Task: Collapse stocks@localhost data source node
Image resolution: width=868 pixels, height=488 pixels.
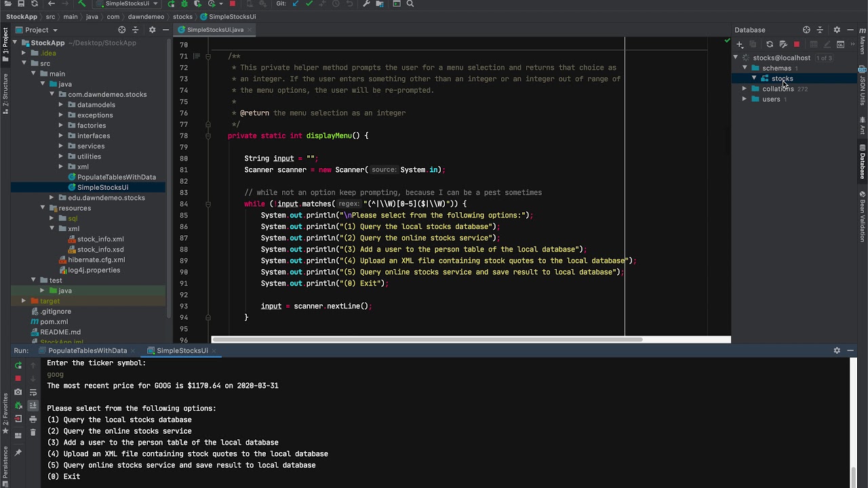Action: (x=736, y=58)
